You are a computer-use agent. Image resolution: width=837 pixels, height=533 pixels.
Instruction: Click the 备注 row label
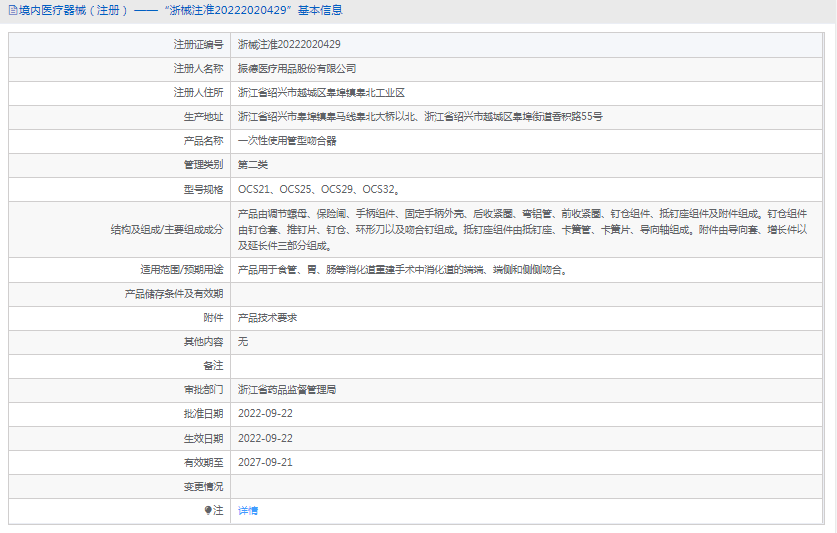click(214, 366)
